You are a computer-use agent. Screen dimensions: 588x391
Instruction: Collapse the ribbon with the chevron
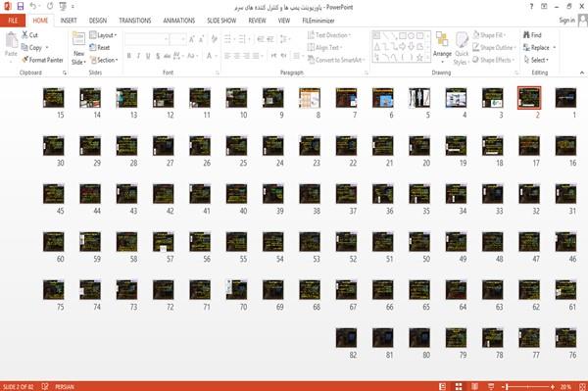[x=581, y=73]
